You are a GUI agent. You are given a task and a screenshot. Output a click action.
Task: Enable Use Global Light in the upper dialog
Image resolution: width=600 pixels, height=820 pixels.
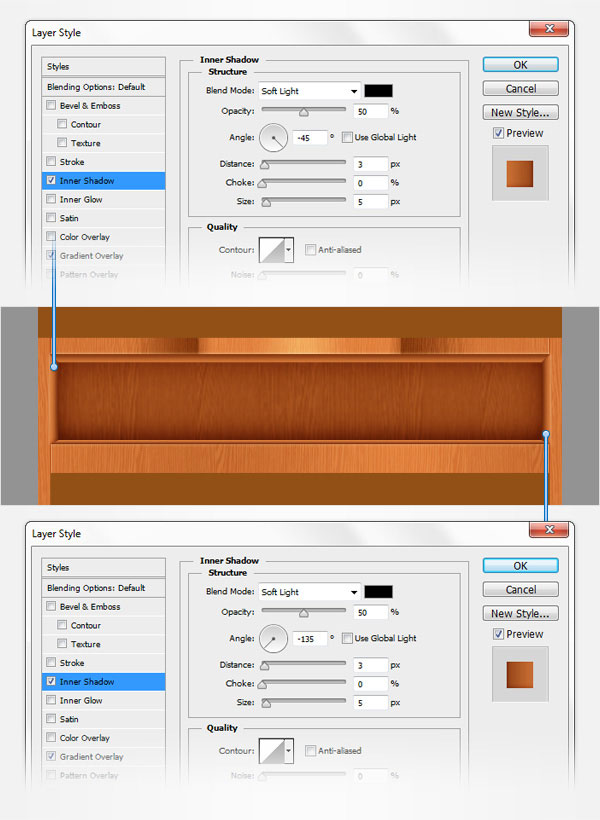pyautogui.click(x=347, y=137)
